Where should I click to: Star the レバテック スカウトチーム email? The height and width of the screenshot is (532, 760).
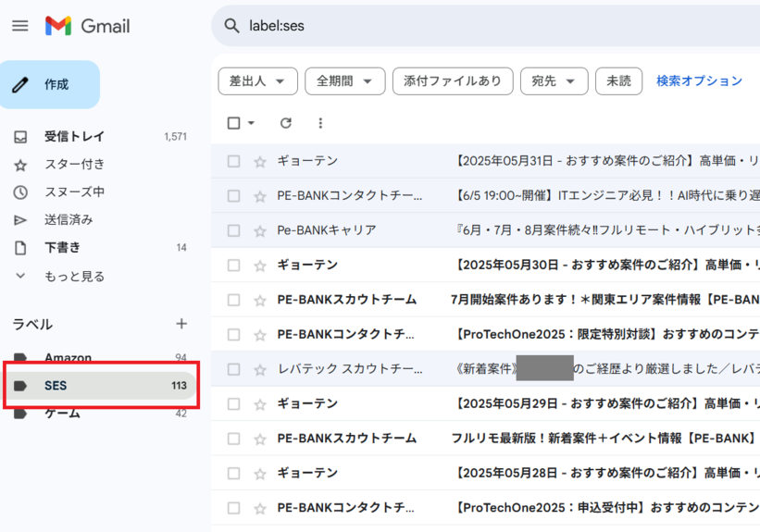pyautogui.click(x=260, y=370)
